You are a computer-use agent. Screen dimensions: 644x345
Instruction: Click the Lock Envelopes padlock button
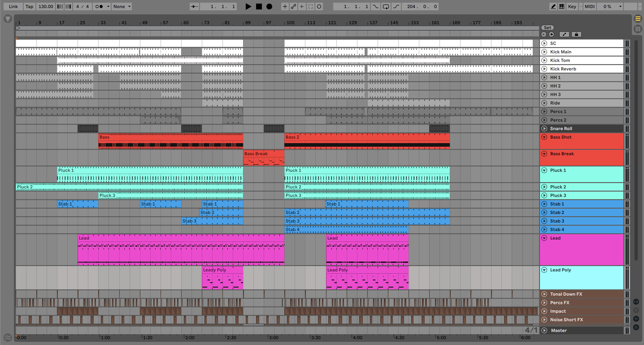click(576, 35)
